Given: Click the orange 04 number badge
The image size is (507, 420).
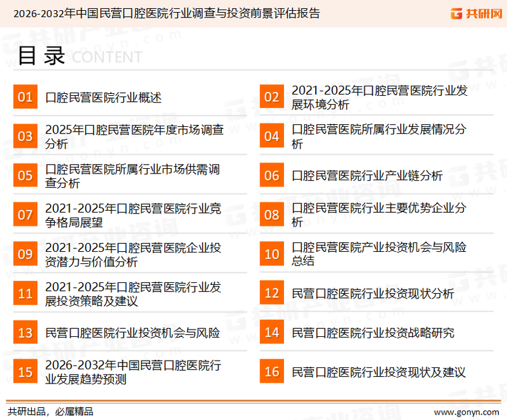Looking at the screenshot, I should [272, 136].
